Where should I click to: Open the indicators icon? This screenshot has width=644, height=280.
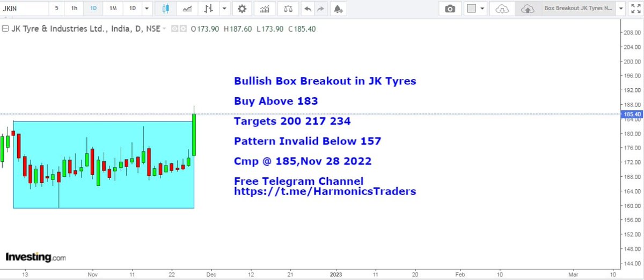coord(265,9)
